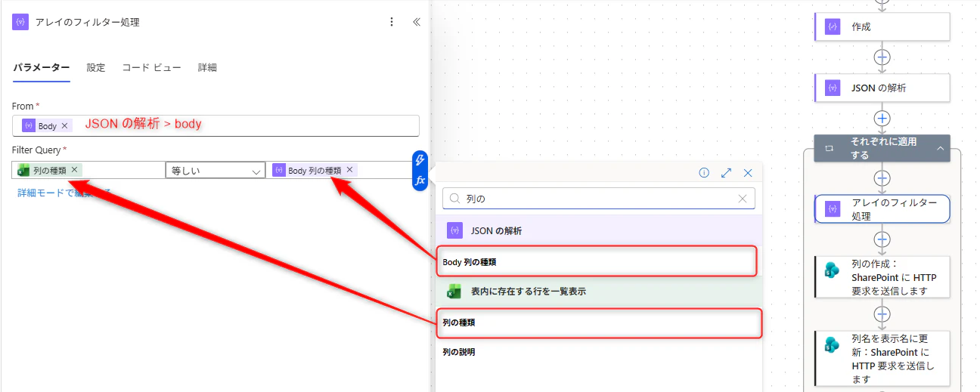Viewport: 980px width, 392px height.
Task: Click the search box containing 列の
Action: click(x=598, y=199)
